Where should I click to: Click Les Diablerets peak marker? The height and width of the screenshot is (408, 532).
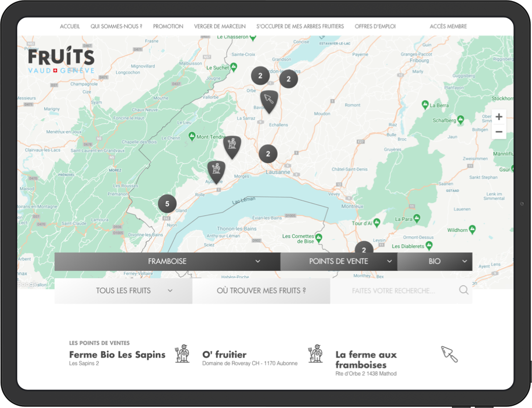[429, 245]
